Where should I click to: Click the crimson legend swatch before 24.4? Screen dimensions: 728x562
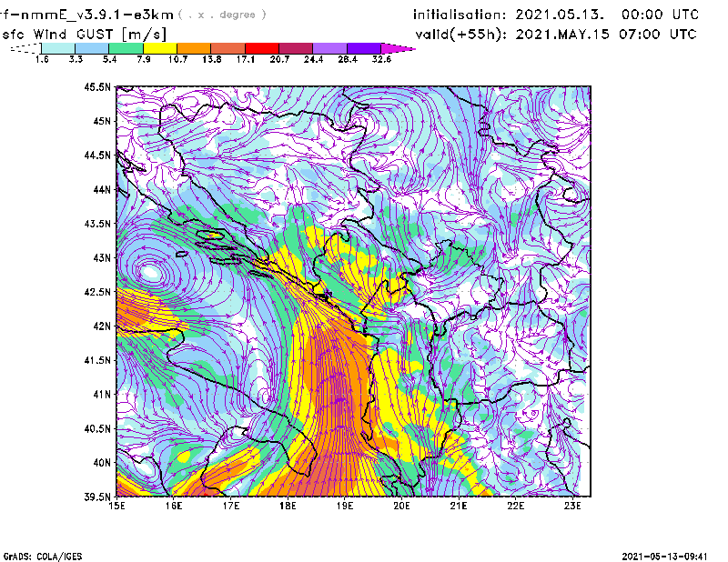point(296,48)
